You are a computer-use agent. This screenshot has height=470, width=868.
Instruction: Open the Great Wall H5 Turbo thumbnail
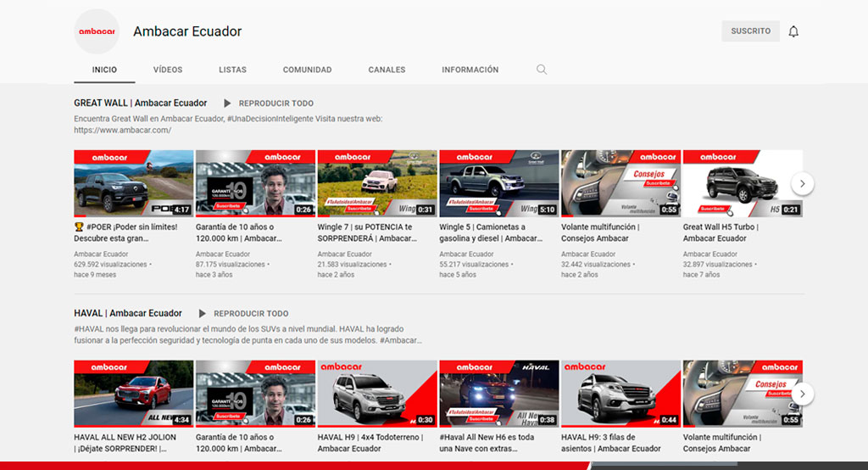[x=743, y=183]
